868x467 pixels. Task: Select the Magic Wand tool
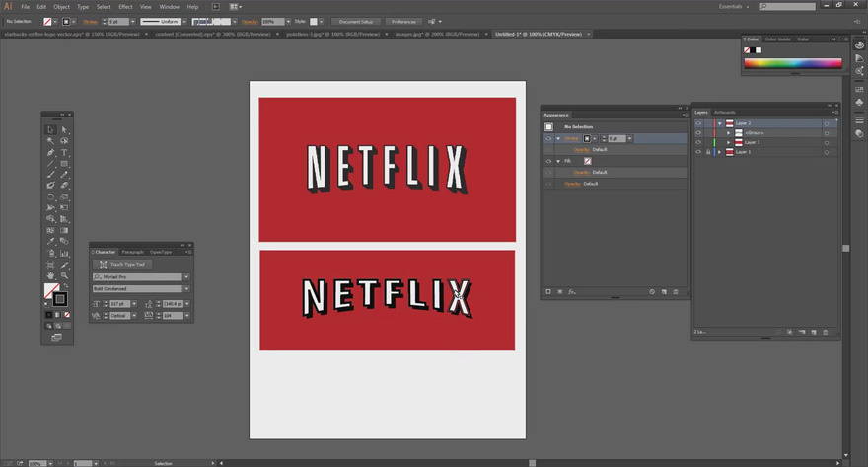[50, 141]
